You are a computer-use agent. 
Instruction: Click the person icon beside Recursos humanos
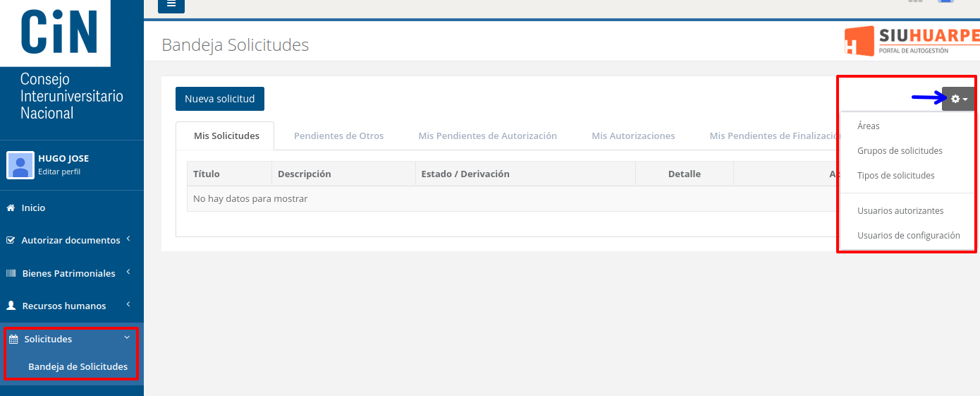pos(11,306)
